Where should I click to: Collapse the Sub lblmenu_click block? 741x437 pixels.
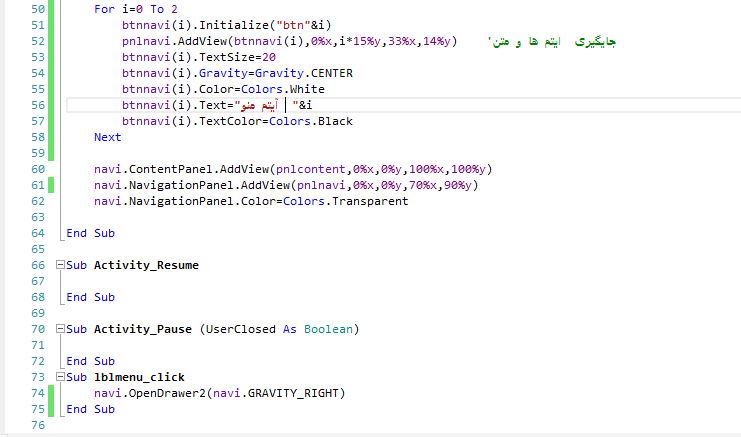59,377
